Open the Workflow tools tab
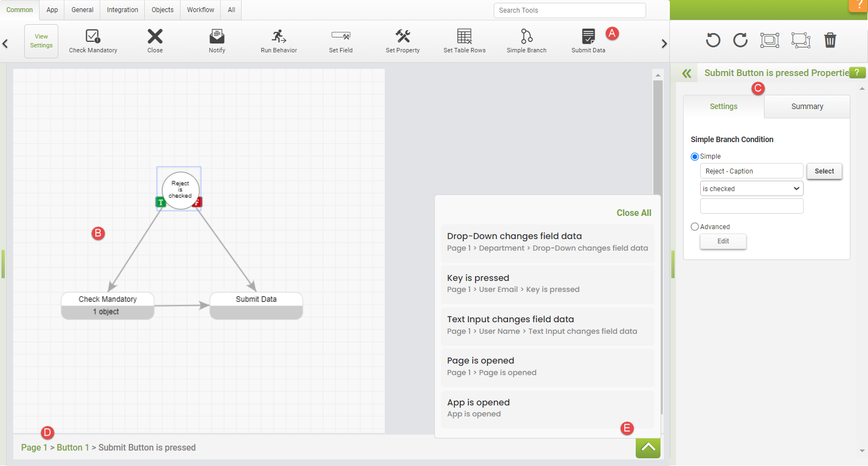Viewport: 868px width, 466px height. (200, 10)
